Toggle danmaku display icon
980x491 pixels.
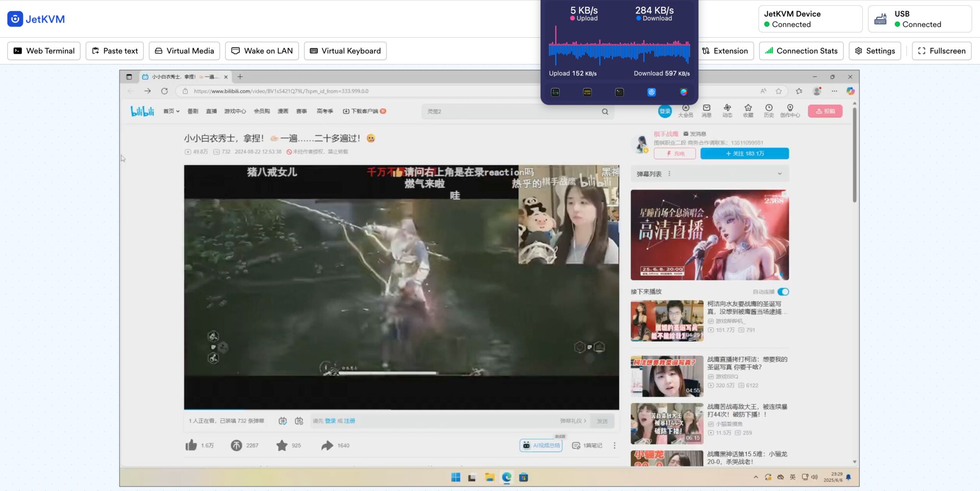(282, 421)
